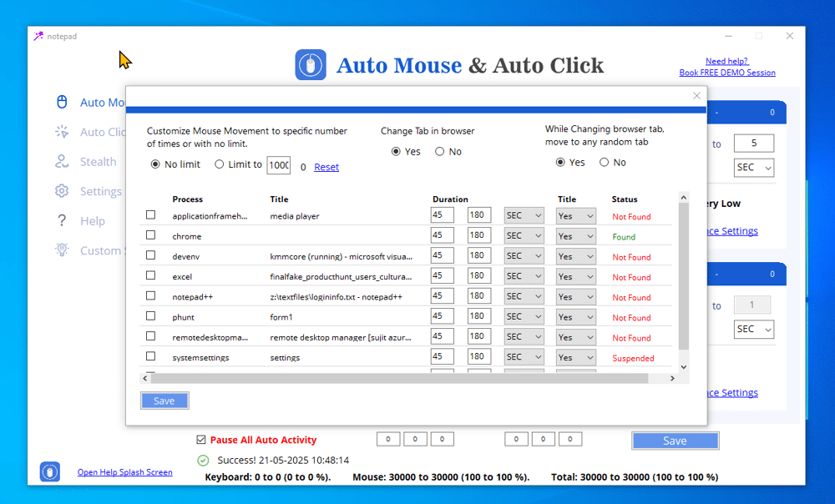Click the Help question mark icon
This screenshot has height=504, width=835.
click(x=62, y=221)
